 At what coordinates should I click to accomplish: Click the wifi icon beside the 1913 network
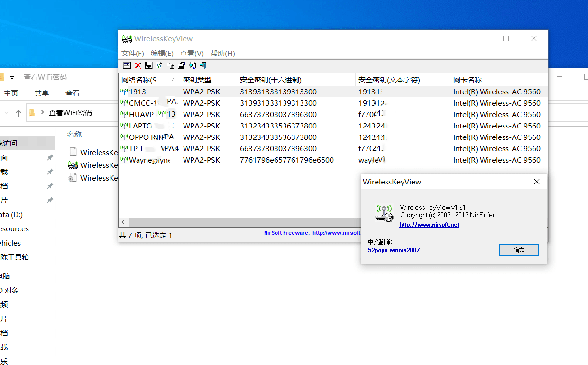[x=124, y=91]
